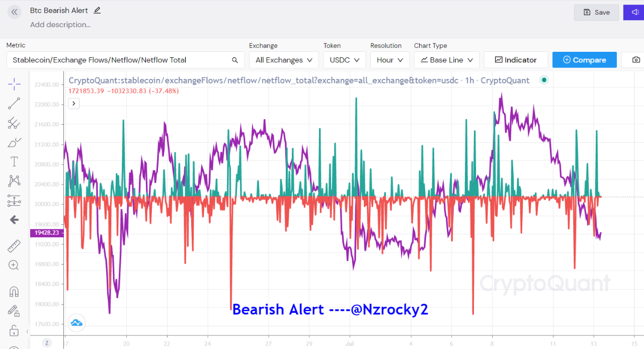Click the 1721853.39 value in the chart legend

coord(86,91)
